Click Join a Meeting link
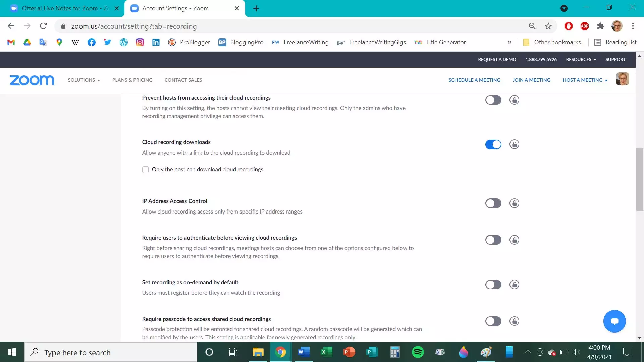 pos(531,80)
